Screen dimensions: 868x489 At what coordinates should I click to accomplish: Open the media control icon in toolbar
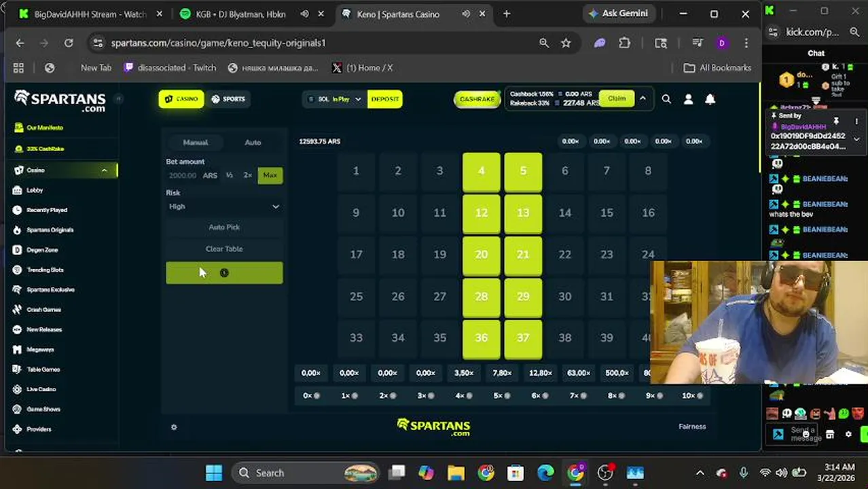pyautogui.click(x=698, y=43)
